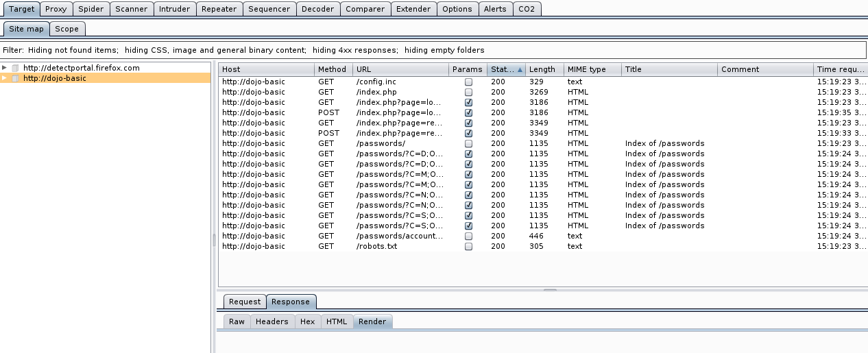Viewport: 868px width, 353px height.
Task: Open the Scope sub-tab
Action: click(67, 29)
